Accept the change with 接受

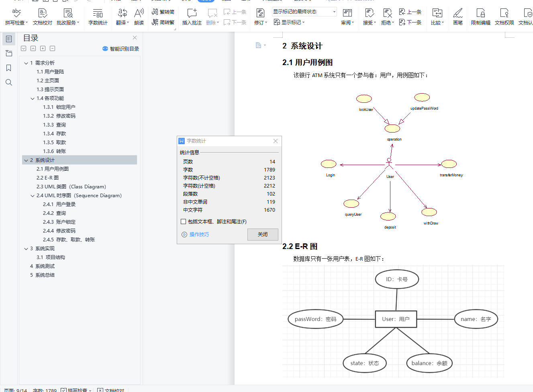pos(370,17)
